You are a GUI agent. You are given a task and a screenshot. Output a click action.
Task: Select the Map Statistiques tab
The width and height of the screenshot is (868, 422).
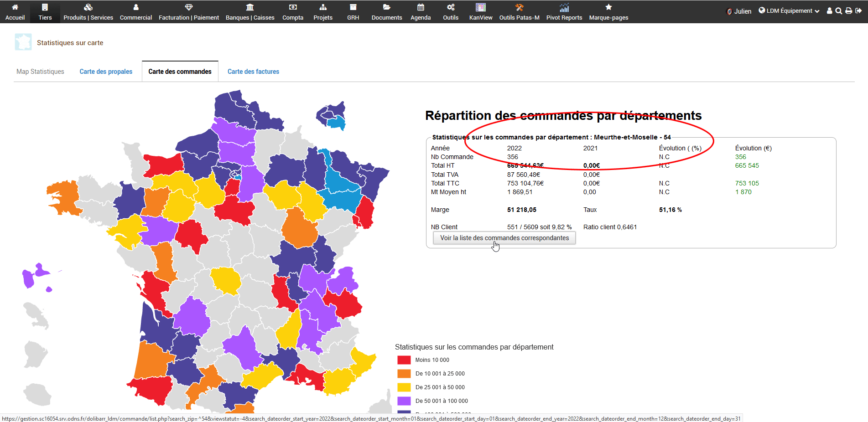coord(40,72)
